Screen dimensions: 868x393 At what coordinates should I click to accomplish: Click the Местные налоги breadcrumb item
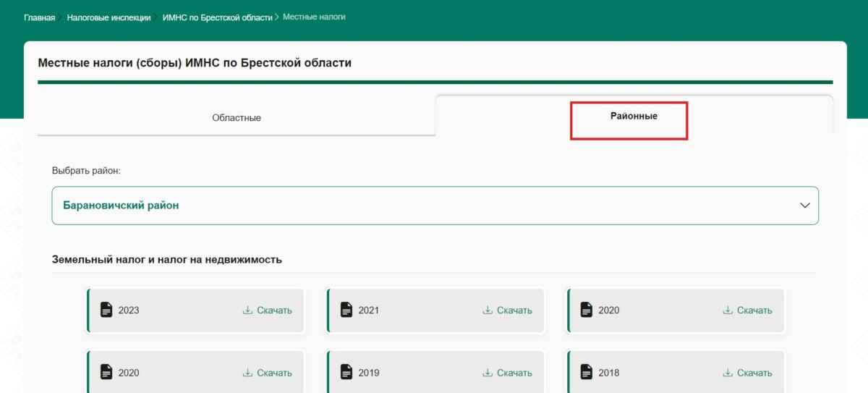coord(314,17)
